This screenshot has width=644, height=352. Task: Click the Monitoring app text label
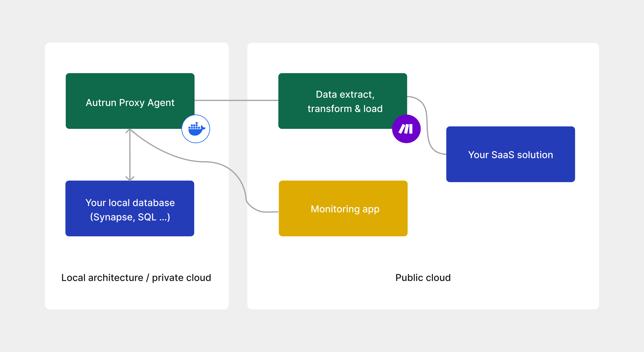[345, 209]
